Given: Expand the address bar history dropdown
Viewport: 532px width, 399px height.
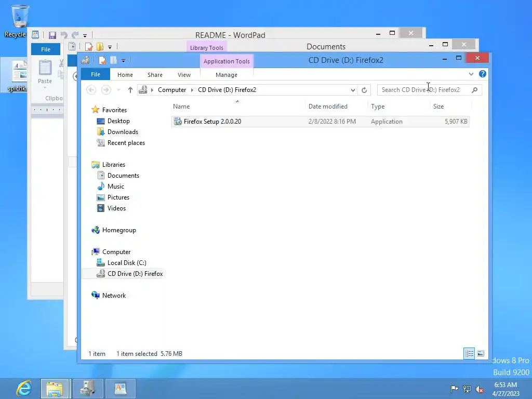Looking at the screenshot, I should (353, 90).
